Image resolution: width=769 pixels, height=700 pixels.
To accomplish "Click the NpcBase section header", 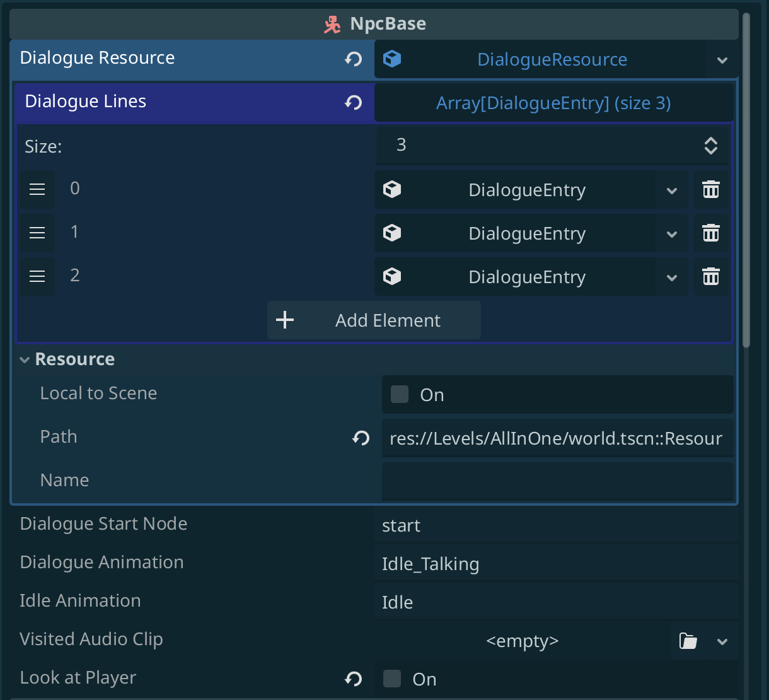I will click(374, 24).
